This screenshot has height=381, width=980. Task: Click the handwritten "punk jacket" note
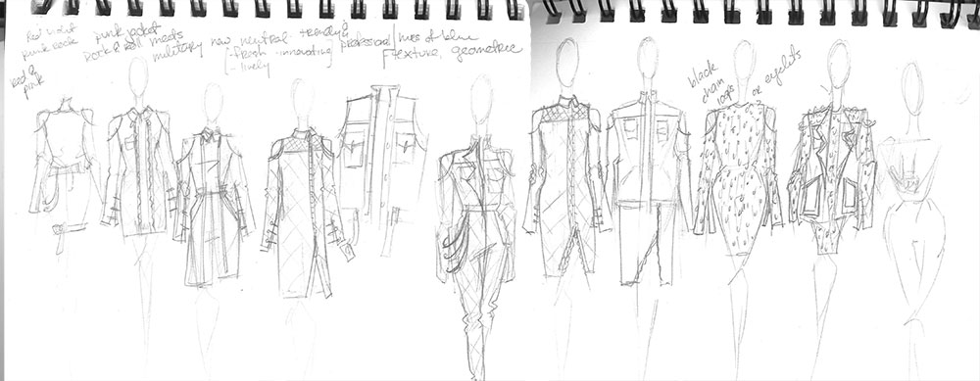[x=127, y=32]
